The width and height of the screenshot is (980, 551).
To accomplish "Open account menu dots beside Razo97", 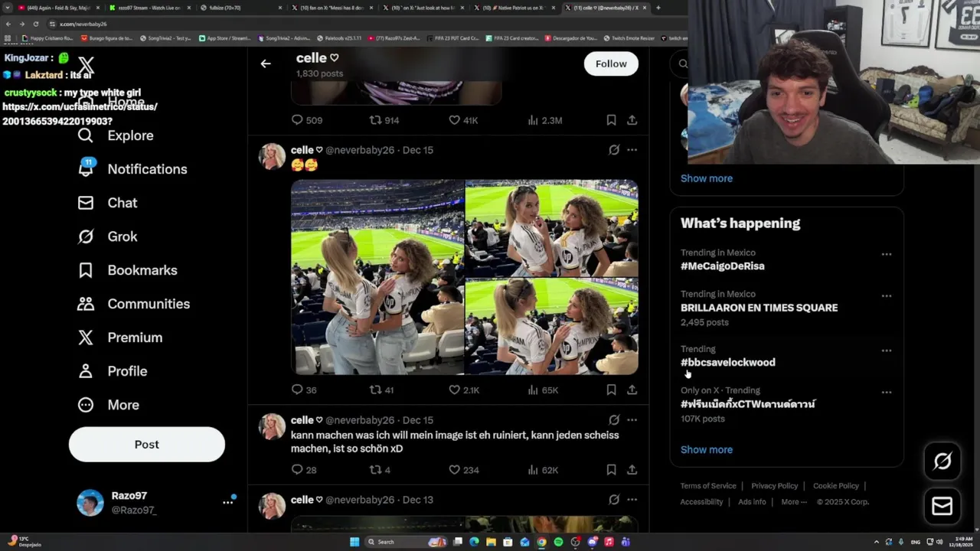I will click(227, 502).
